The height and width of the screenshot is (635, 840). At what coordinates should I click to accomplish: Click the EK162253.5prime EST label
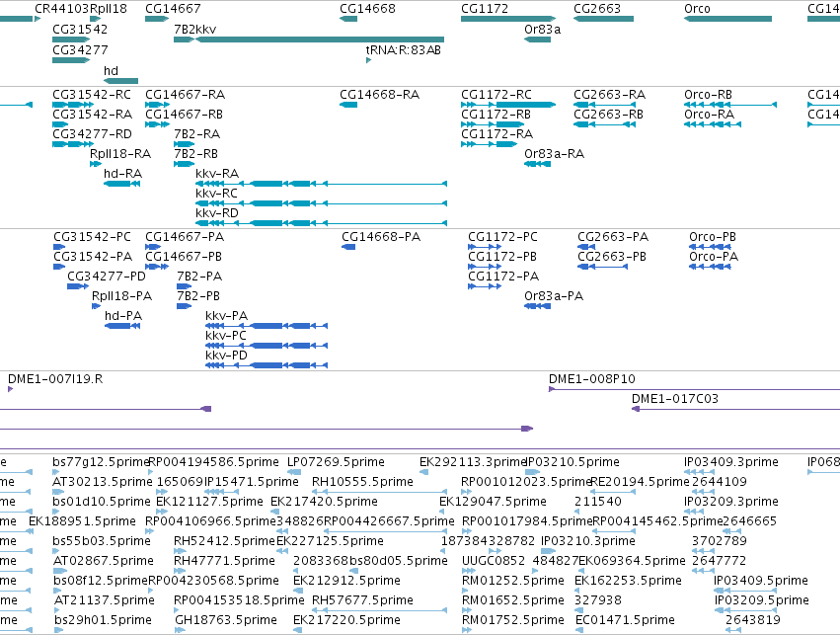point(629,581)
